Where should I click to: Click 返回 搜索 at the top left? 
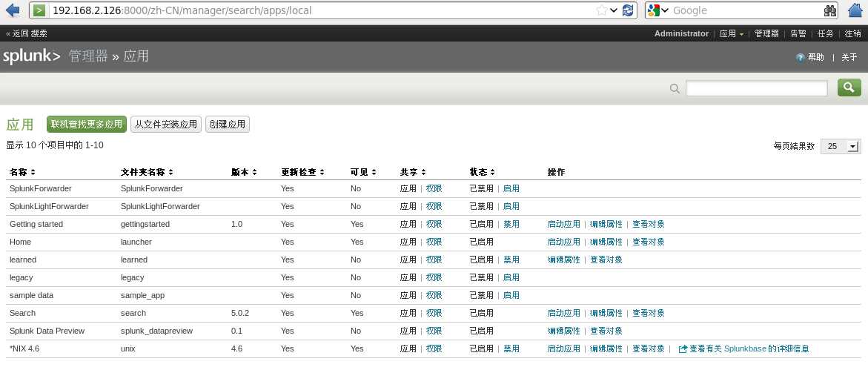click(26, 34)
